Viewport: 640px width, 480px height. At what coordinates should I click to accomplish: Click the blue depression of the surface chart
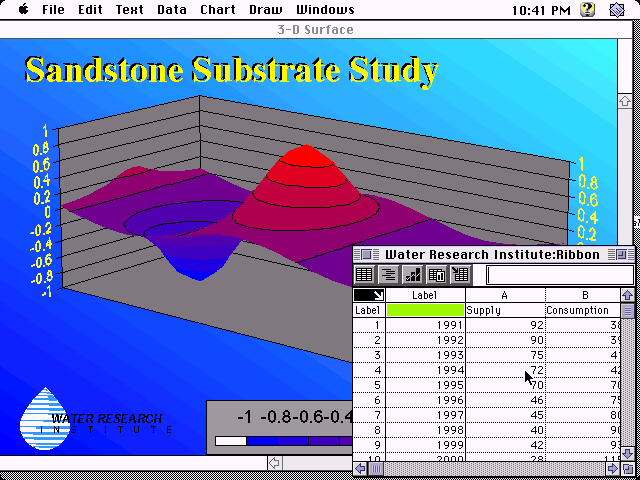[x=199, y=261]
